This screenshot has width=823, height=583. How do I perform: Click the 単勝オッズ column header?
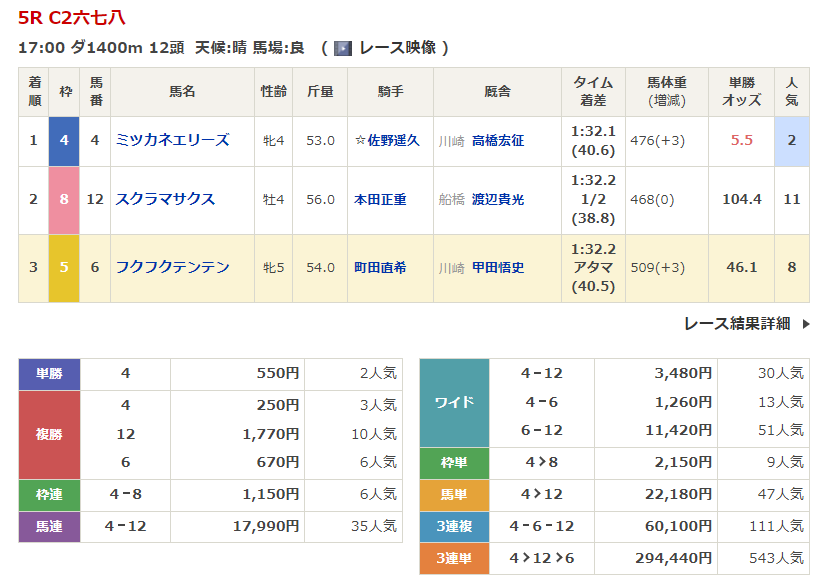pyautogui.click(x=741, y=92)
